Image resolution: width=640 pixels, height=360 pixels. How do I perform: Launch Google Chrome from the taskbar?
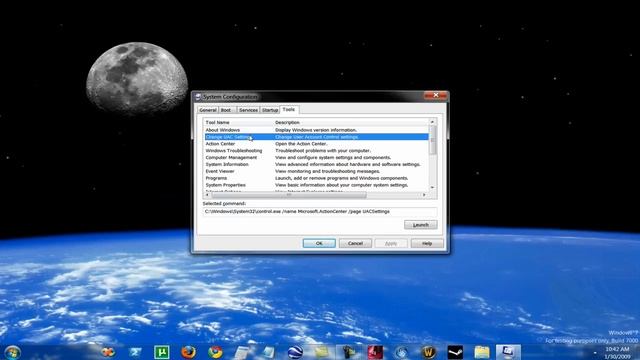click(215, 352)
